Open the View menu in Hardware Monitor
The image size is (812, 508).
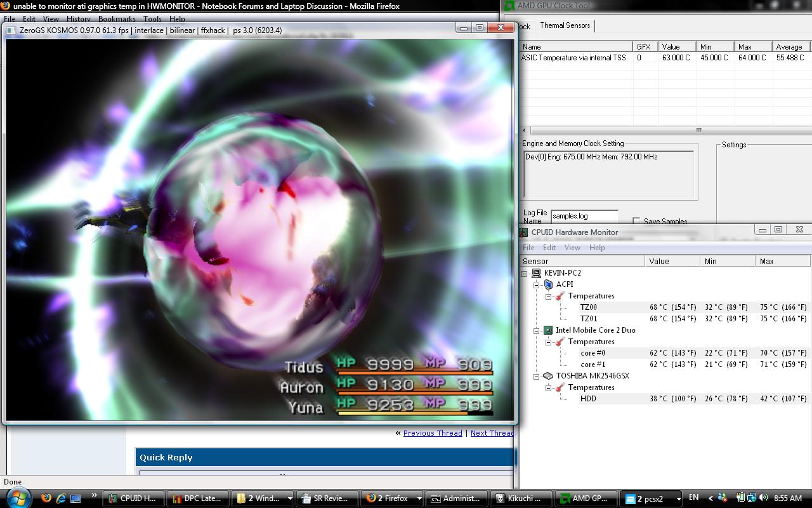tap(572, 248)
